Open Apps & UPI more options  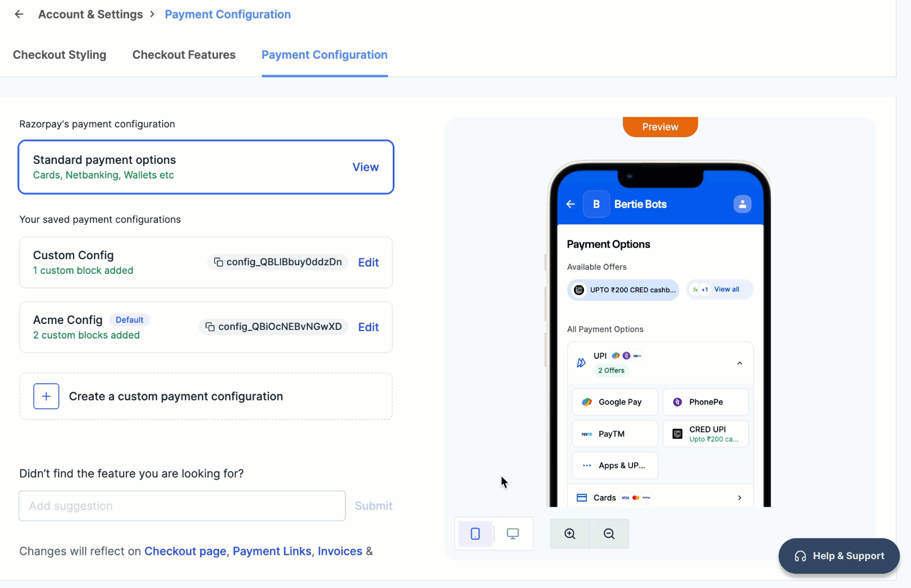tap(615, 465)
